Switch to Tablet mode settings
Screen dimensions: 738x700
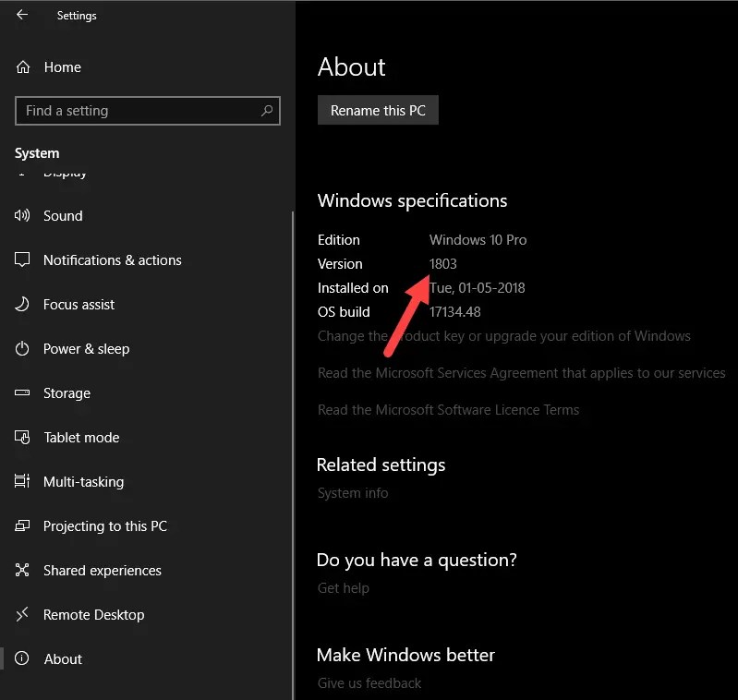[81, 438]
